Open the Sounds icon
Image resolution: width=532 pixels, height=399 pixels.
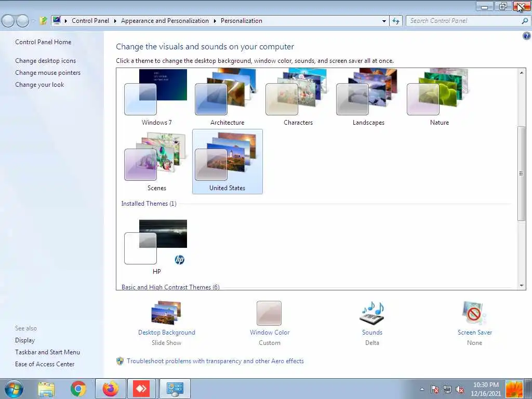point(372,313)
